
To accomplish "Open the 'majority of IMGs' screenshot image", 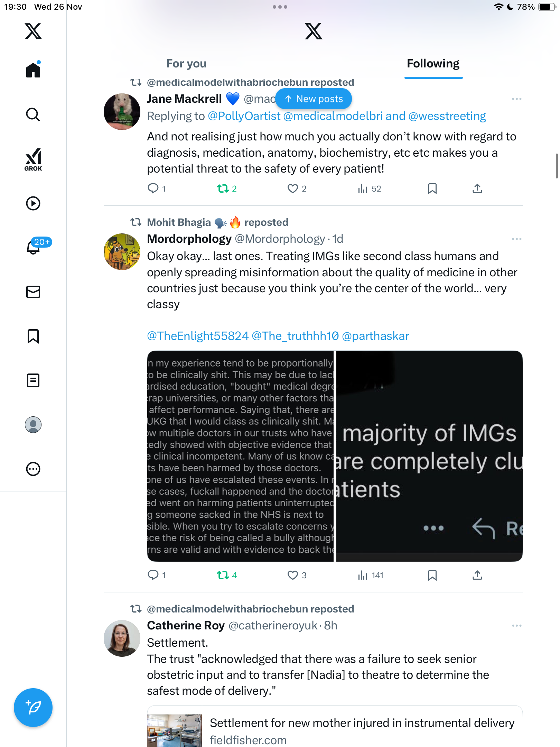I will coord(429,456).
